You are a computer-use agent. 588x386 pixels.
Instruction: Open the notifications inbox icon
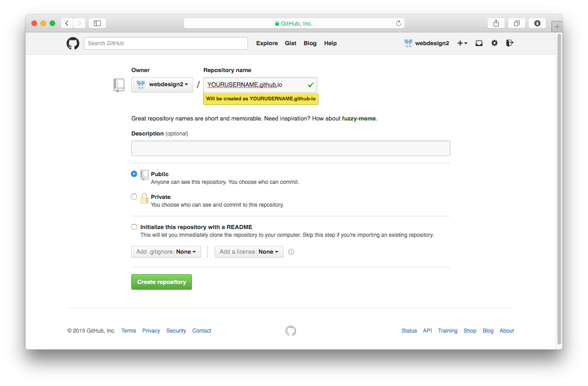pos(479,43)
